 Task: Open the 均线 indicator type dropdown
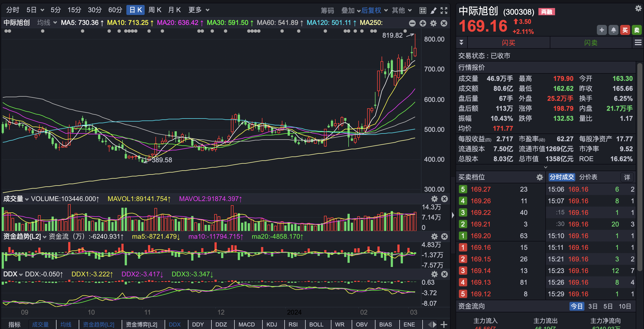47,23
